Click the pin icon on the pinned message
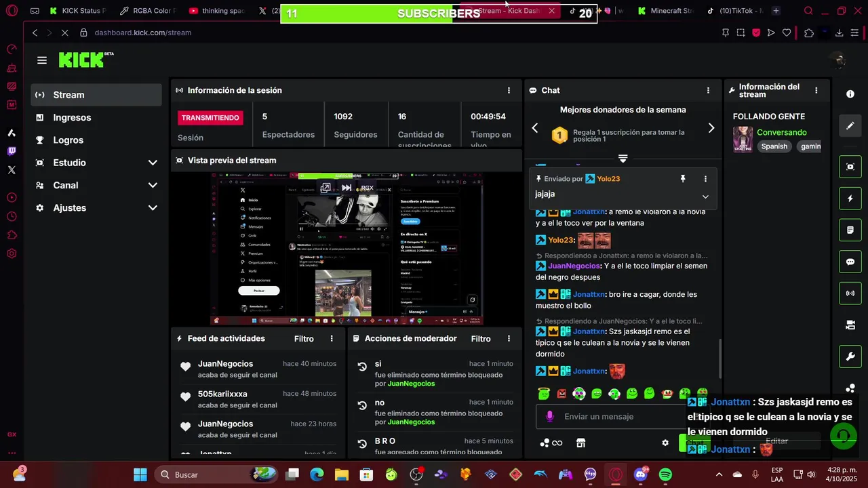The width and height of the screenshot is (868, 488). [683, 179]
